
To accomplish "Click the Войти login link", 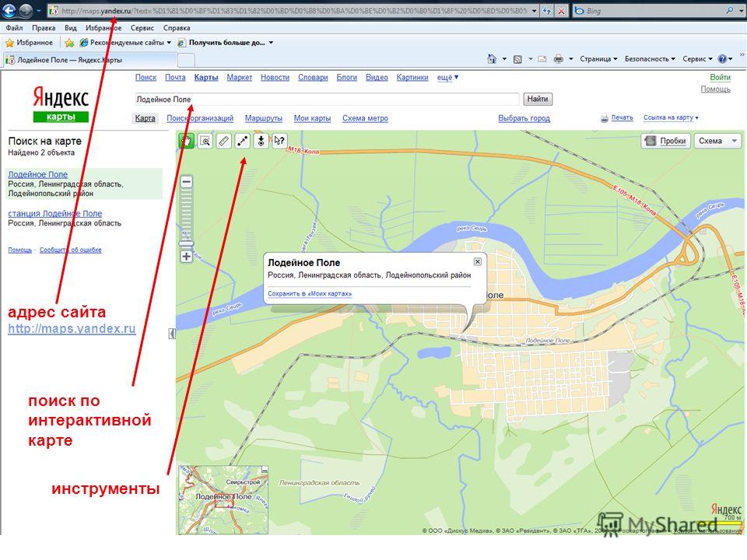I will pyautogui.click(x=720, y=77).
